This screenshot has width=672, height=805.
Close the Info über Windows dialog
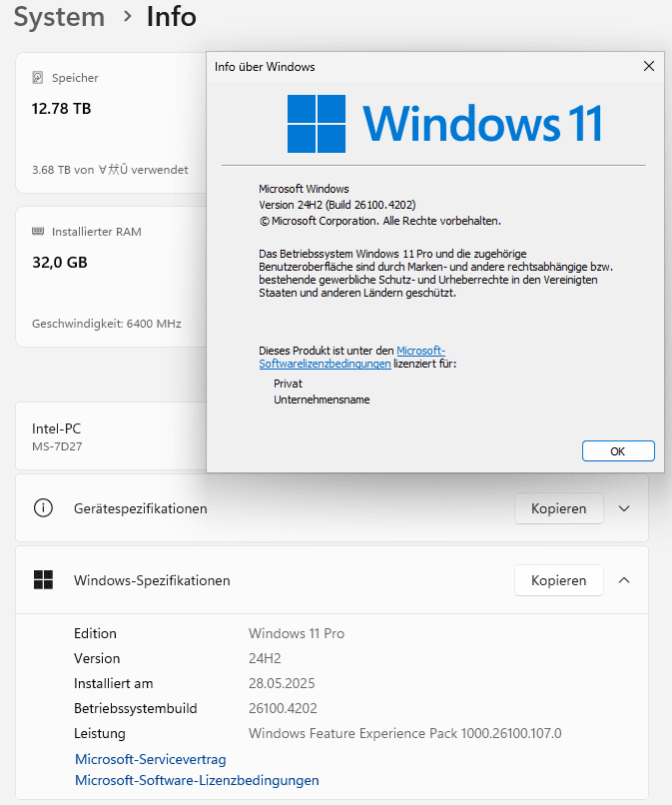pos(649,67)
